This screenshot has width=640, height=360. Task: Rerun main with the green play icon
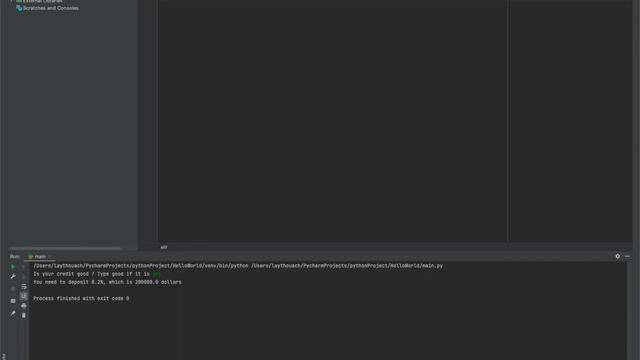point(13,267)
